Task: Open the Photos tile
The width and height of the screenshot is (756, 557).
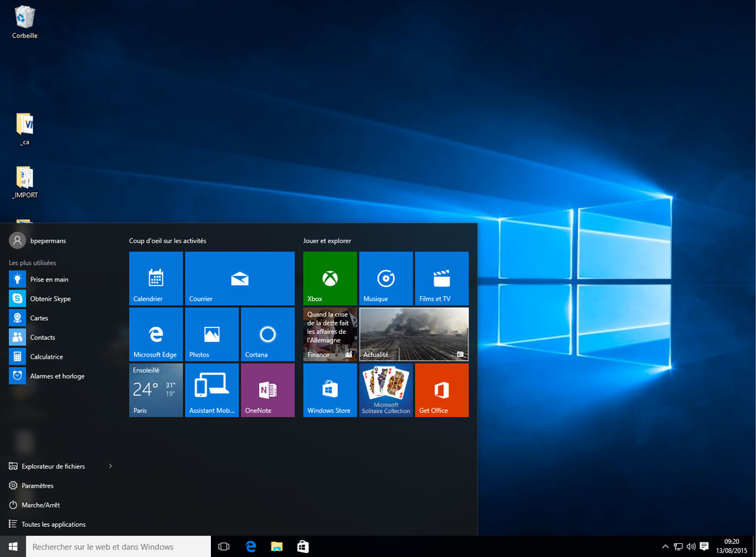Action: tap(212, 334)
